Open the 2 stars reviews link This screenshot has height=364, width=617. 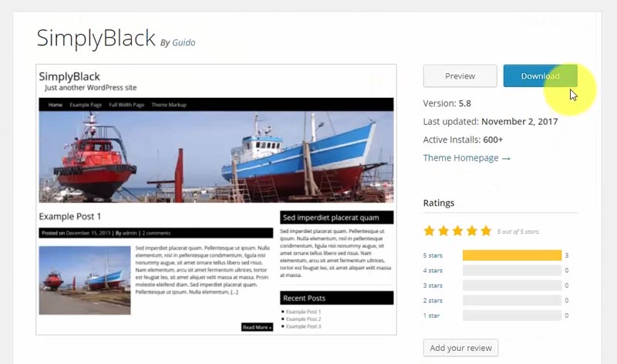click(433, 300)
